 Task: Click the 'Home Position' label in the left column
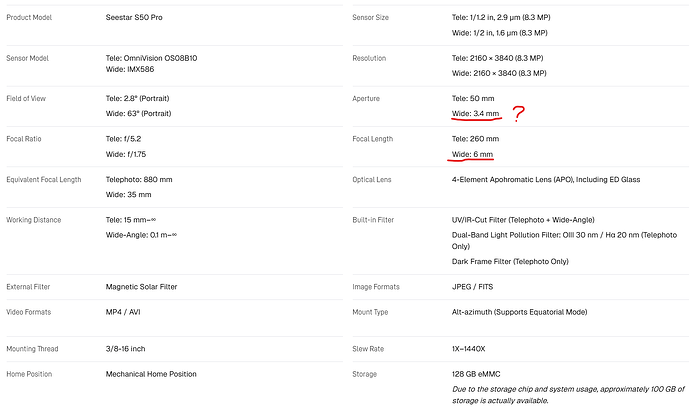click(x=29, y=374)
